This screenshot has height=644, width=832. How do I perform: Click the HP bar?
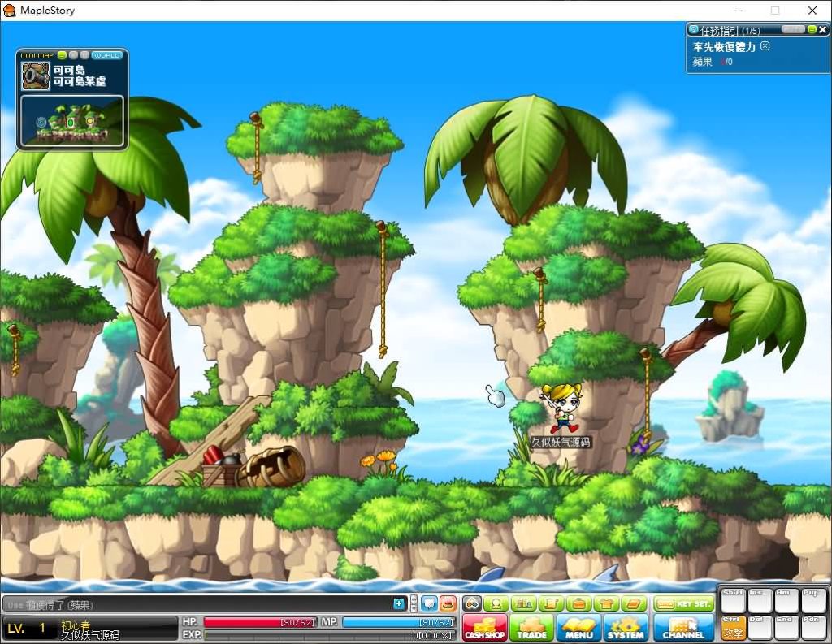[260, 622]
